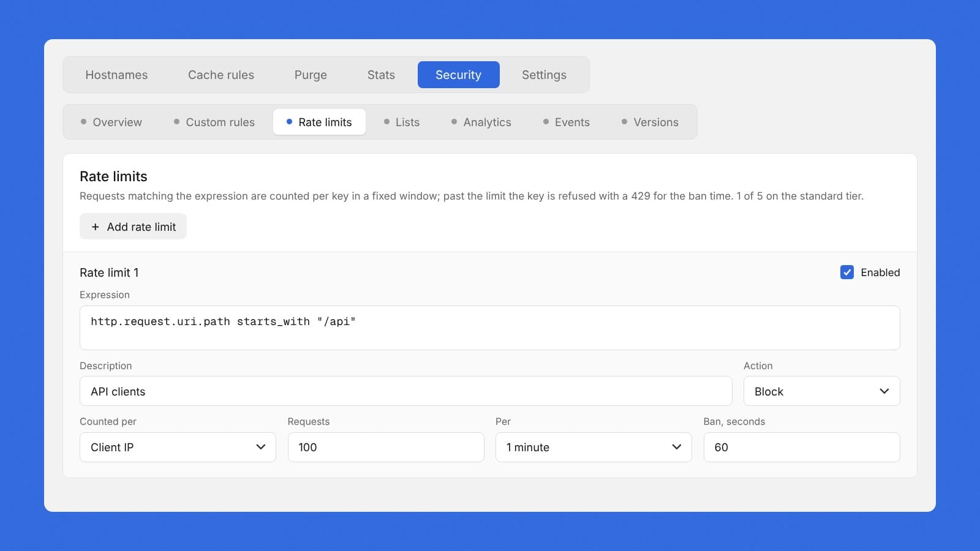This screenshot has width=980, height=551.
Task: Open the Events sub-tab
Action: tap(567, 122)
